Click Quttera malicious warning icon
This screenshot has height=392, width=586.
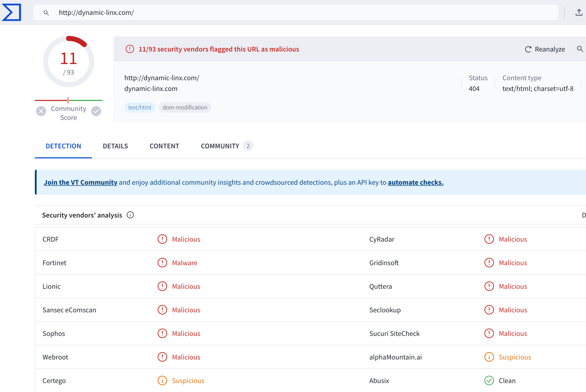tap(489, 286)
